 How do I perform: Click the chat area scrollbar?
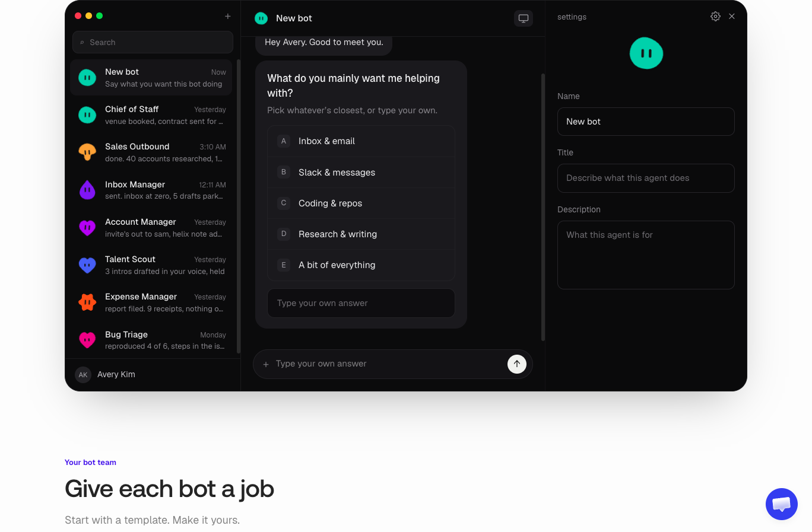coord(543,207)
